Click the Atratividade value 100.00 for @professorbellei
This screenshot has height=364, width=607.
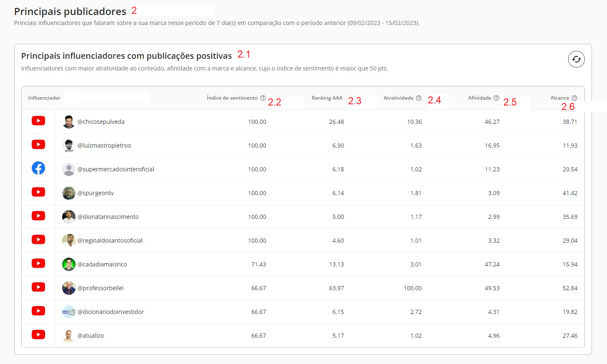(x=412, y=288)
